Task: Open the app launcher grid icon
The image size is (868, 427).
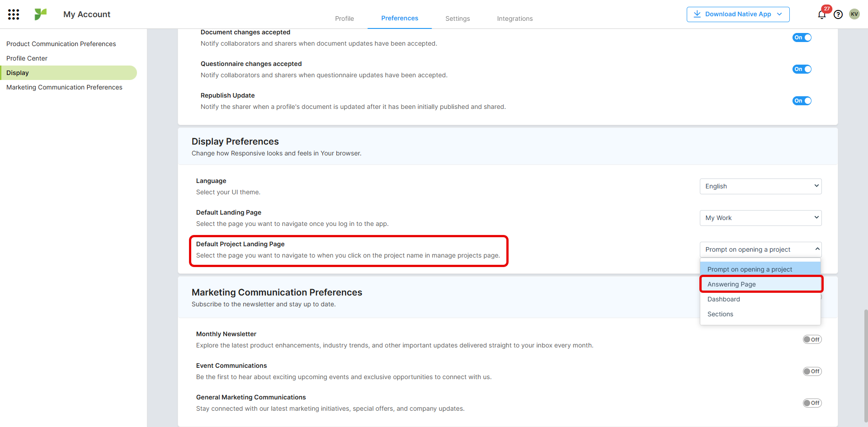Action: [14, 14]
